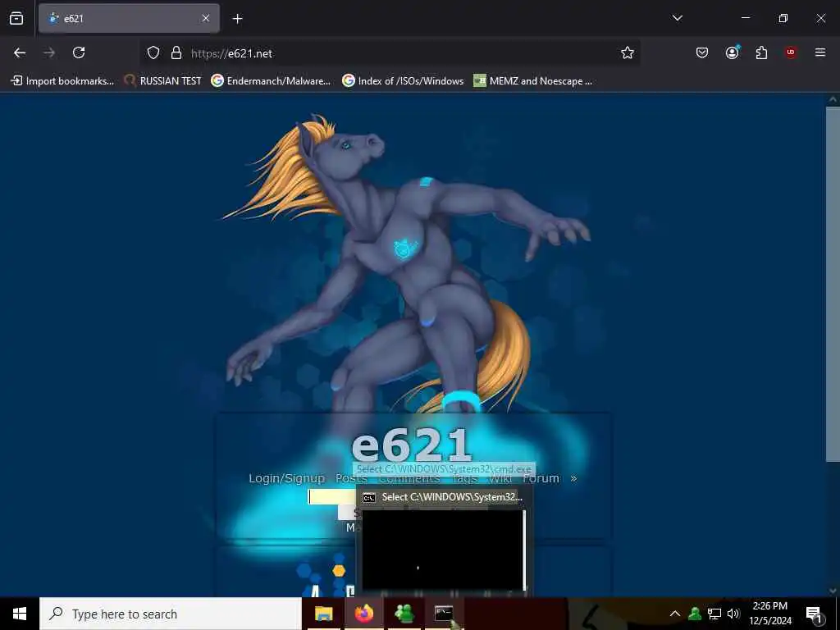This screenshot has height=630, width=840.
Task: Open the clock showing 2:26 PM
Action: point(769,614)
